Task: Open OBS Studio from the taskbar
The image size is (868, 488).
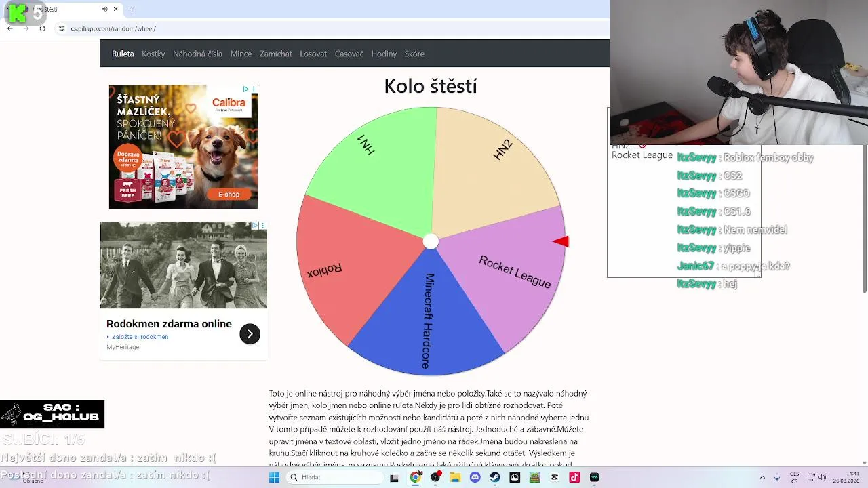Action: pyautogui.click(x=435, y=477)
